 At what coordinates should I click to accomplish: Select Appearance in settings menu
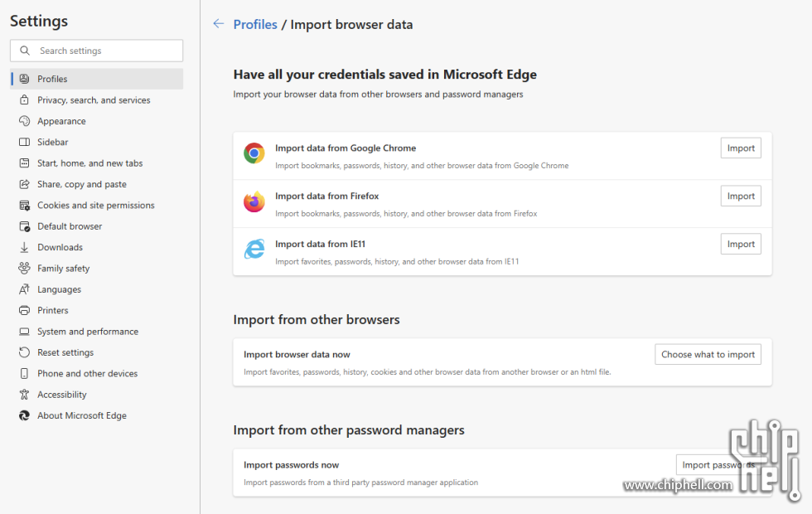point(96,121)
